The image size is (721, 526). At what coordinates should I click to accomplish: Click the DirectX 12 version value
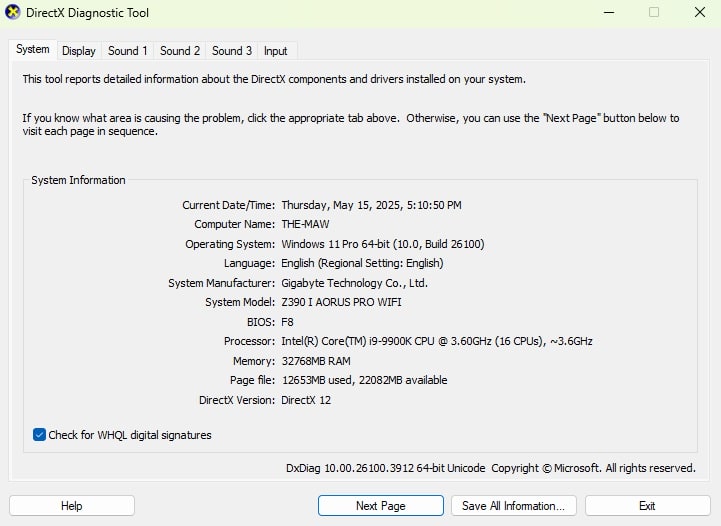(306, 400)
